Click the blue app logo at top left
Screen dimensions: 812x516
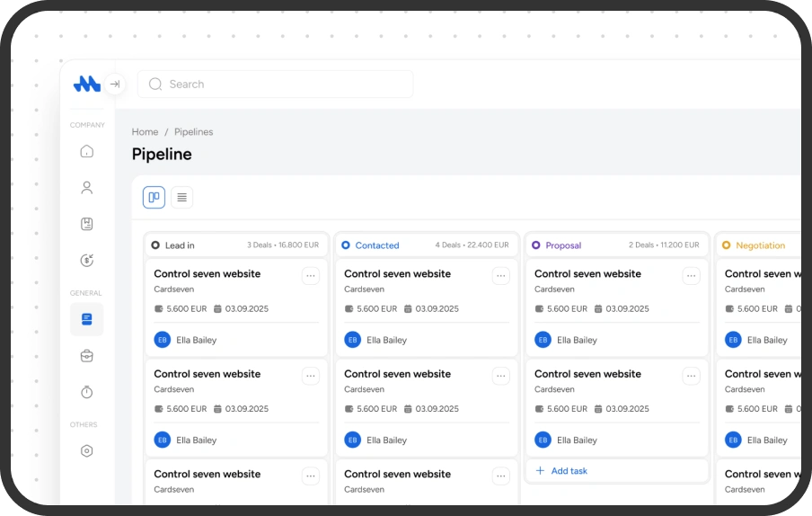point(86,84)
